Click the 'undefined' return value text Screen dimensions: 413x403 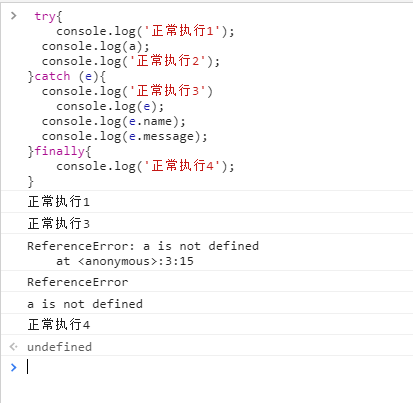point(59,347)
